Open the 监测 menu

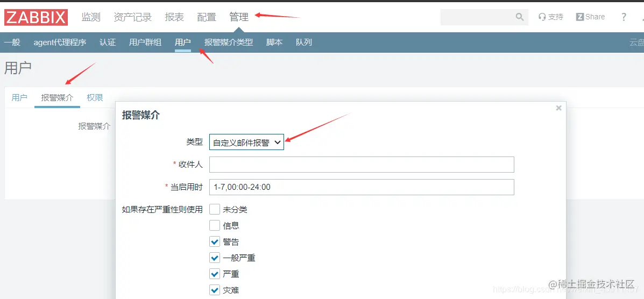click(91, 17)
